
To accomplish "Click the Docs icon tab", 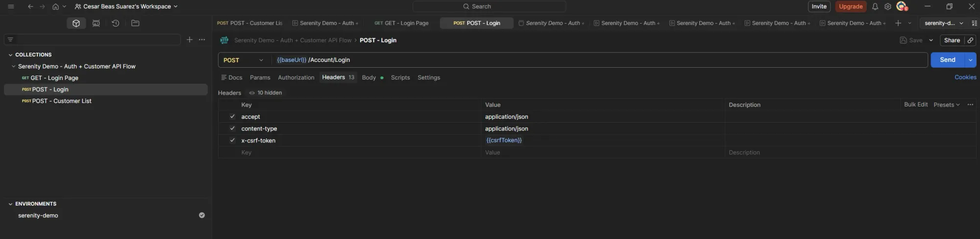I will click(232, 78).
